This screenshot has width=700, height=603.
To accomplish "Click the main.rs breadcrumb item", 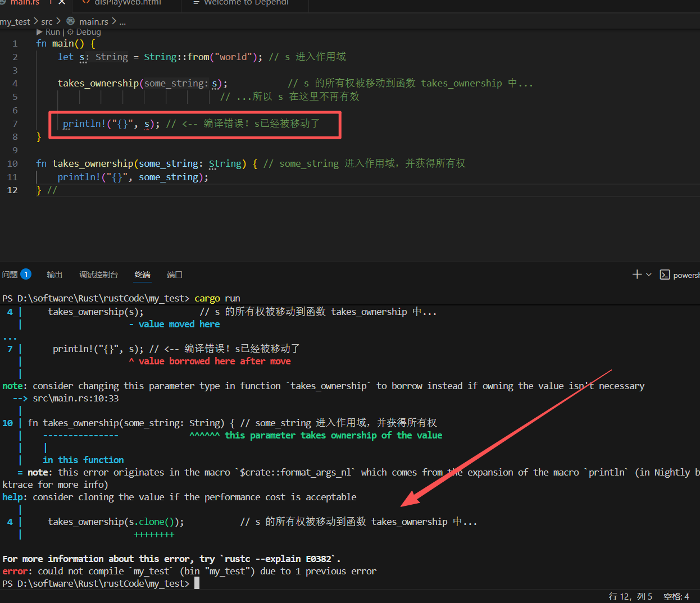I will tap(93, 21).
